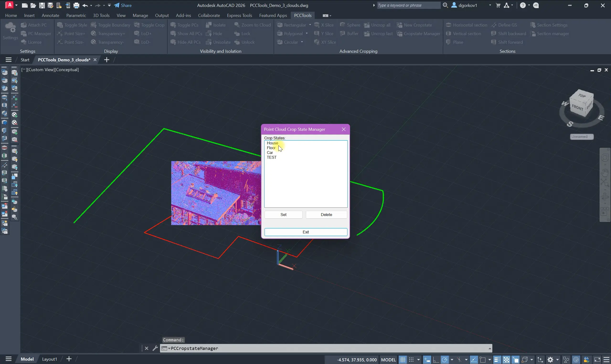Toggle the MODEL space button
This screenshot has height=364, width=611.
[388, 360]
